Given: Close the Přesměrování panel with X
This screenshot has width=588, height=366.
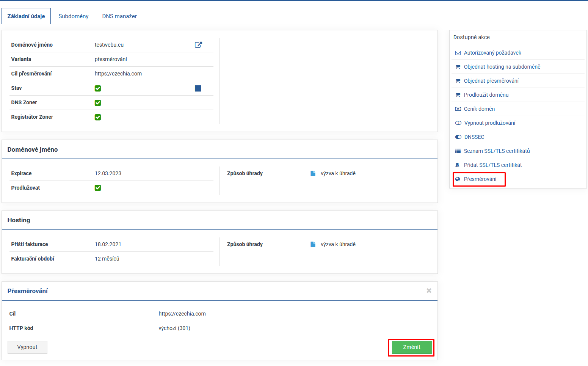Looking at the screenshot, I should point(429,291).
